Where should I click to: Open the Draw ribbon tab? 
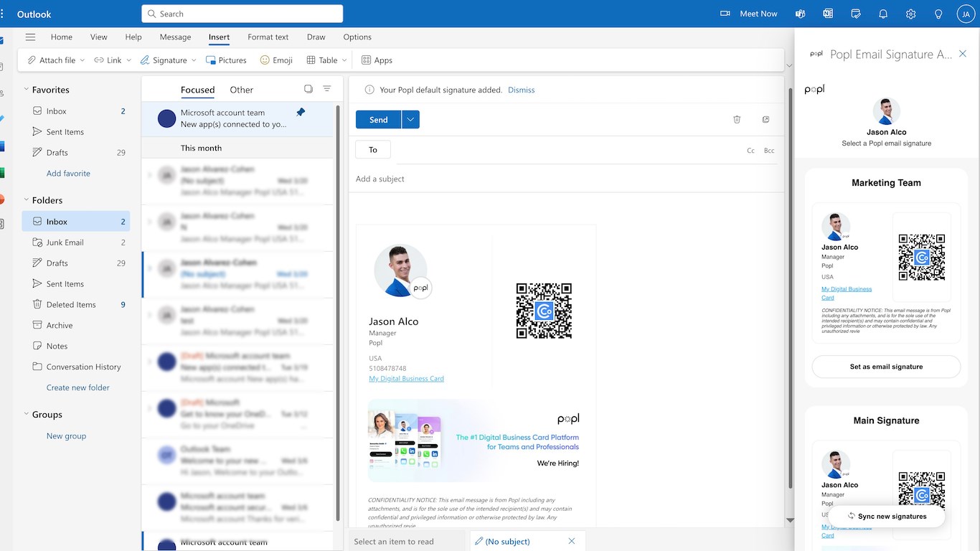pos(316,37)
